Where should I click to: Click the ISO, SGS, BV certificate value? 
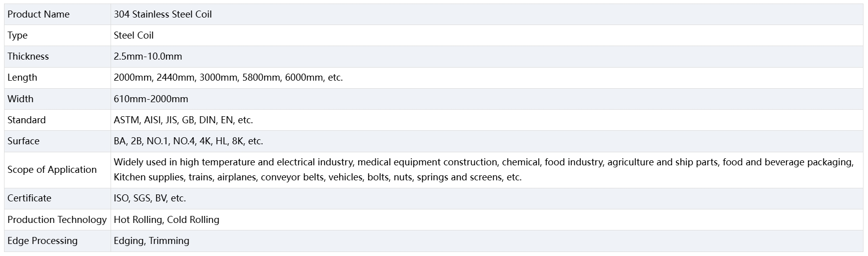[x=150, y=198]
